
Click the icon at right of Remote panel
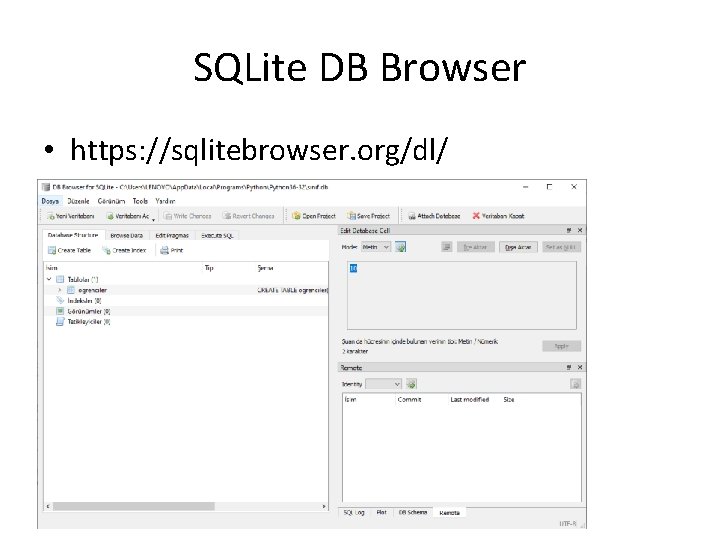click(576, 384)
